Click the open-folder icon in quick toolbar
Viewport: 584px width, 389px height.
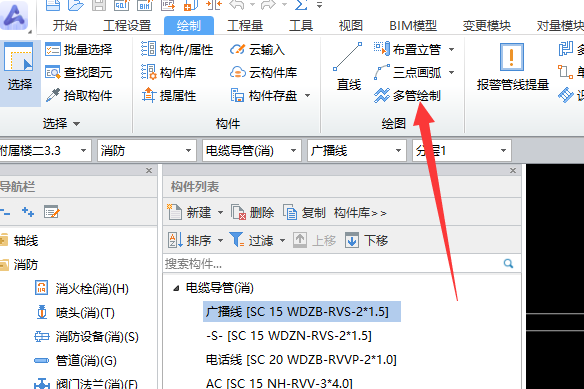point(76,5)
